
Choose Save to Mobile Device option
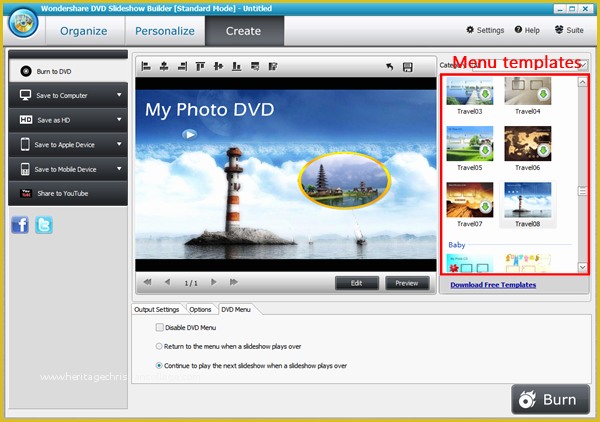pos(68,169)
